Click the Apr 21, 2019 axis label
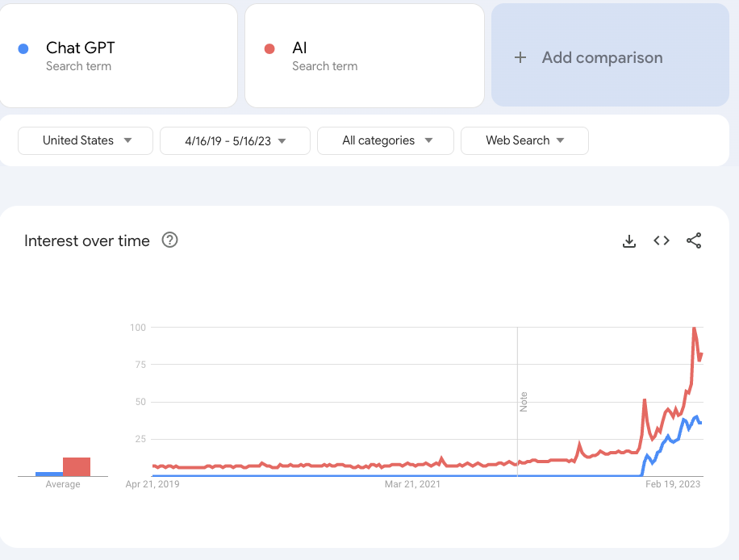739x560 pixels. tap(152, 484)
